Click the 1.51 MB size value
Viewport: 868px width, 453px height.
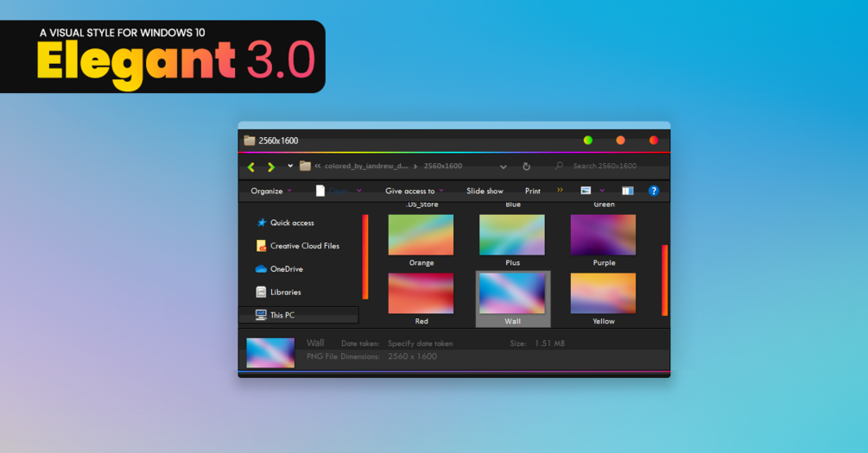(x=549, y=343)
